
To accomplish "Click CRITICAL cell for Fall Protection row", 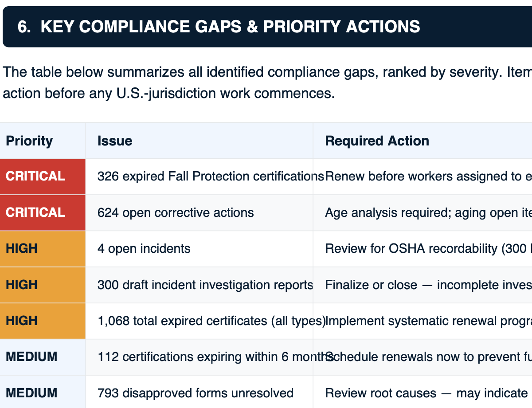I will coord(43,177).
